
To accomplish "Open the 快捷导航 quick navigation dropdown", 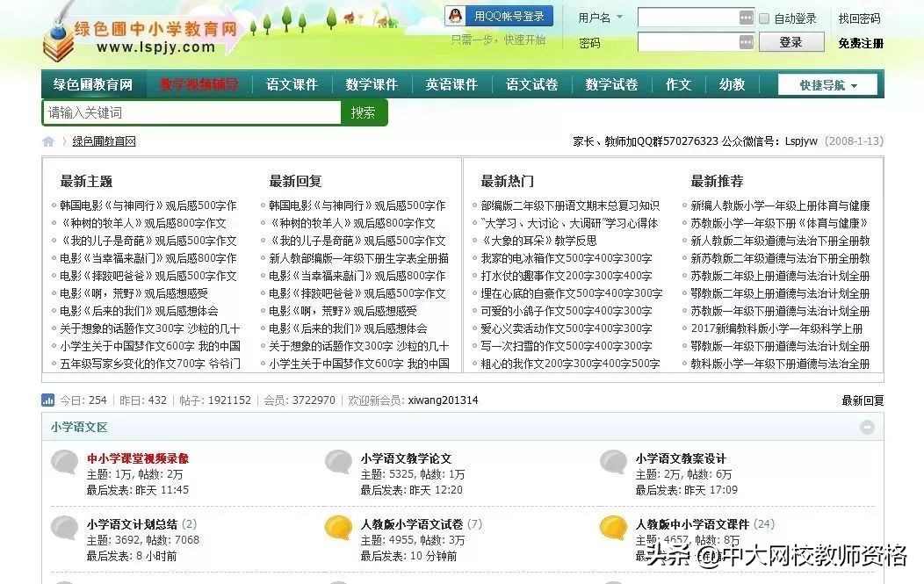I will 827,83.
